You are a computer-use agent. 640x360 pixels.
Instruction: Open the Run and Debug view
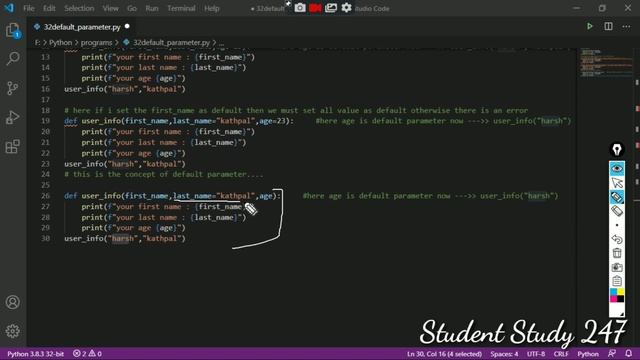point(13,118)
